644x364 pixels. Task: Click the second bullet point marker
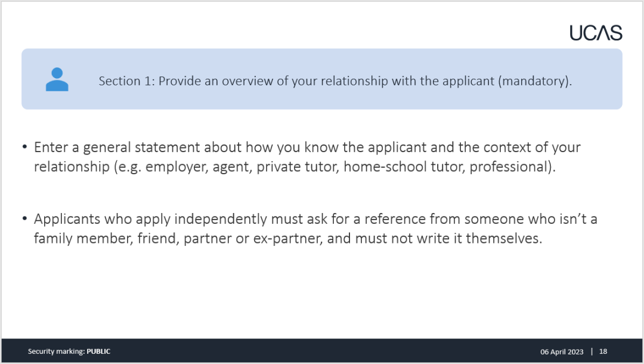point(25,218)
